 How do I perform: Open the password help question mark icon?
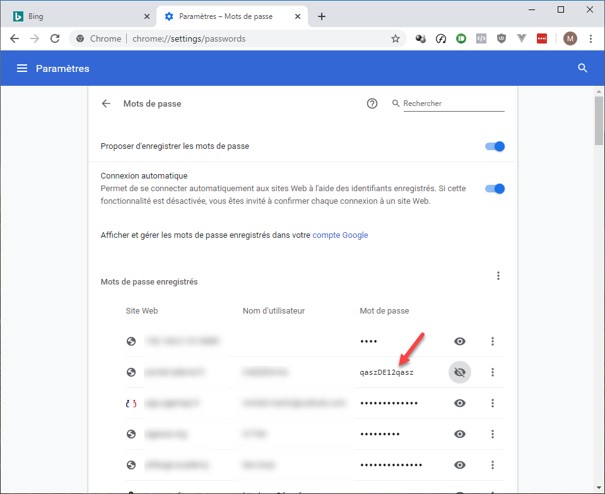(372, 103)
